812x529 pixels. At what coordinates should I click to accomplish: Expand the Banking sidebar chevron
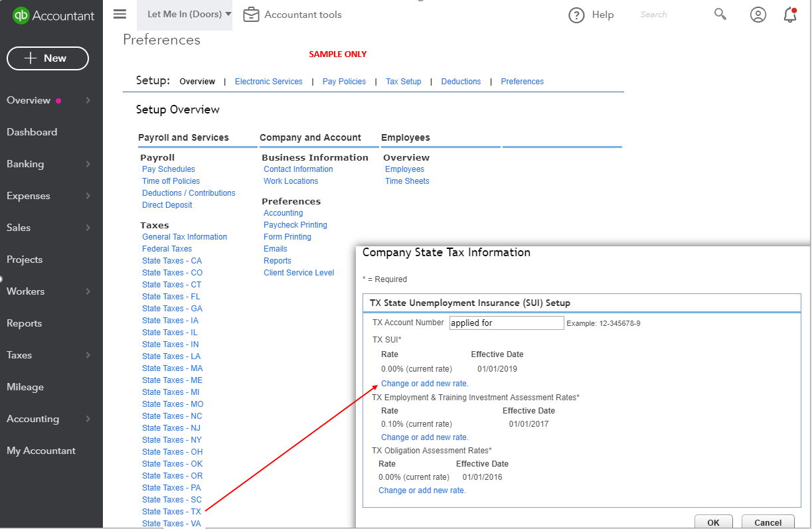88,164
